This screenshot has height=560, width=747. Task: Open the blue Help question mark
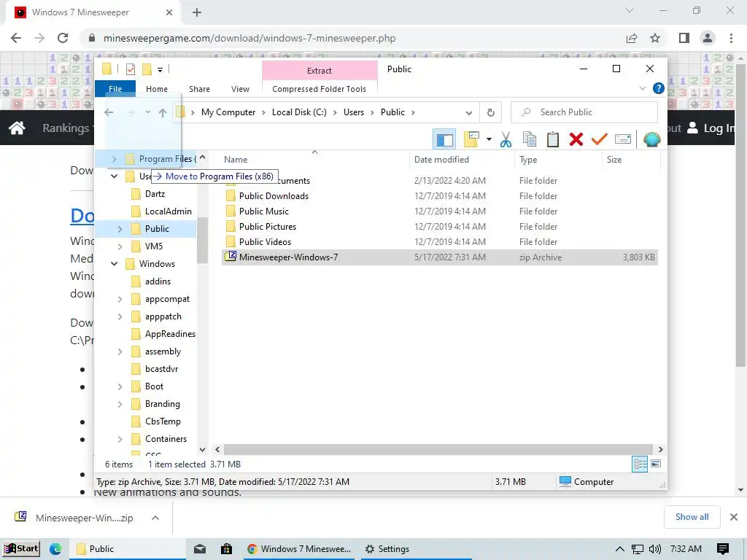(x=659, y=88)
